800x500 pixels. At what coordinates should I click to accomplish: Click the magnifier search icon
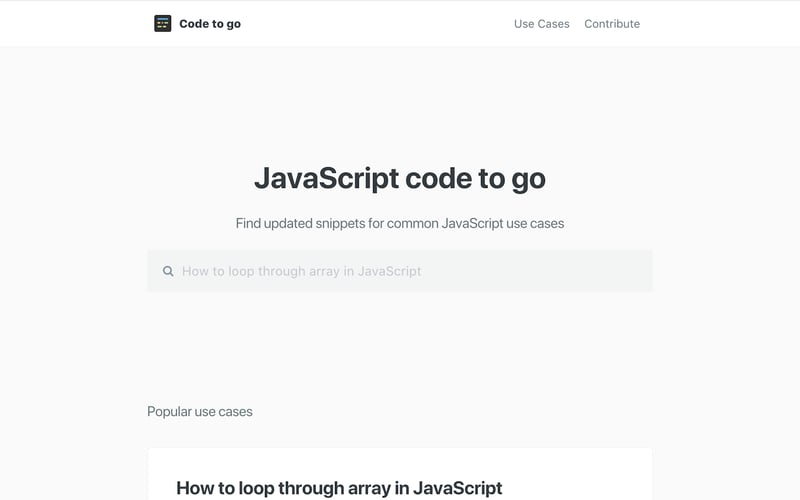pos(168,271)
